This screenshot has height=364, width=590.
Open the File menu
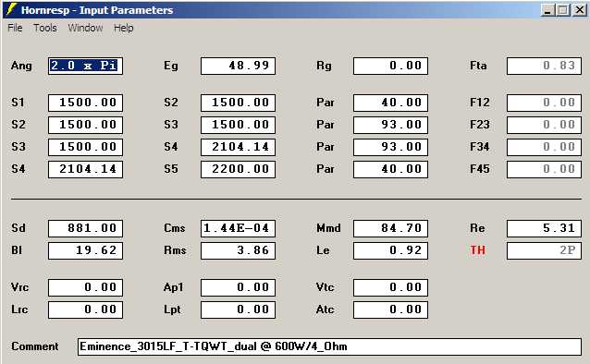(15, 28)
